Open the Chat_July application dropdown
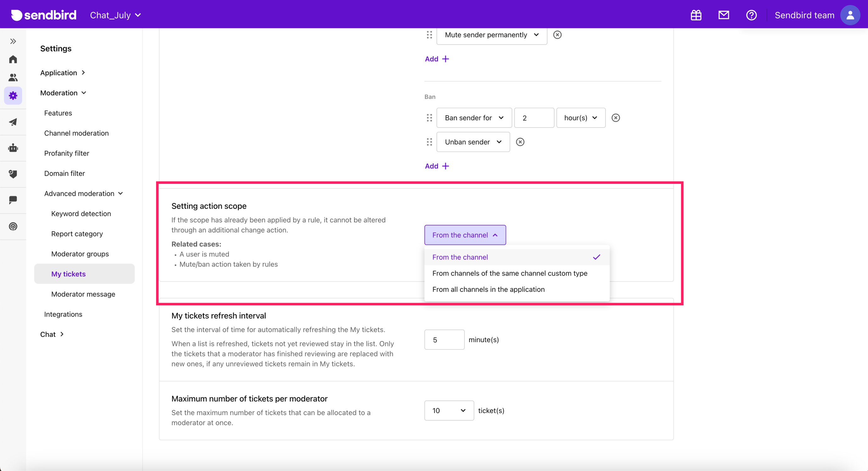 (115, 15)
